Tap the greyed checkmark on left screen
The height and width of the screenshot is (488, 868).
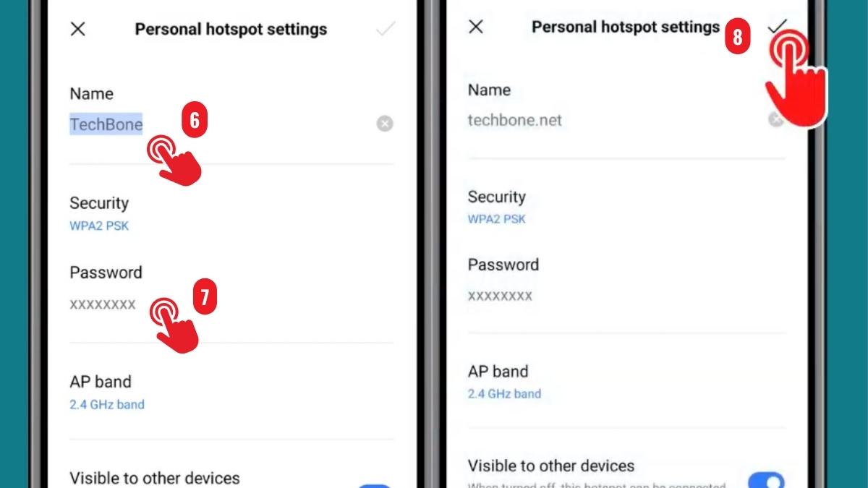point(386,29)
